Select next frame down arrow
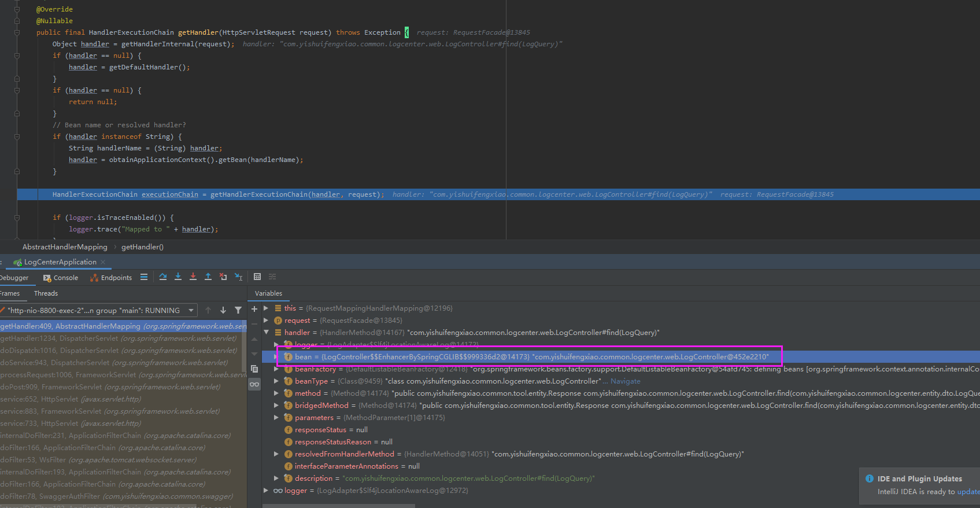 pos(223,310)
